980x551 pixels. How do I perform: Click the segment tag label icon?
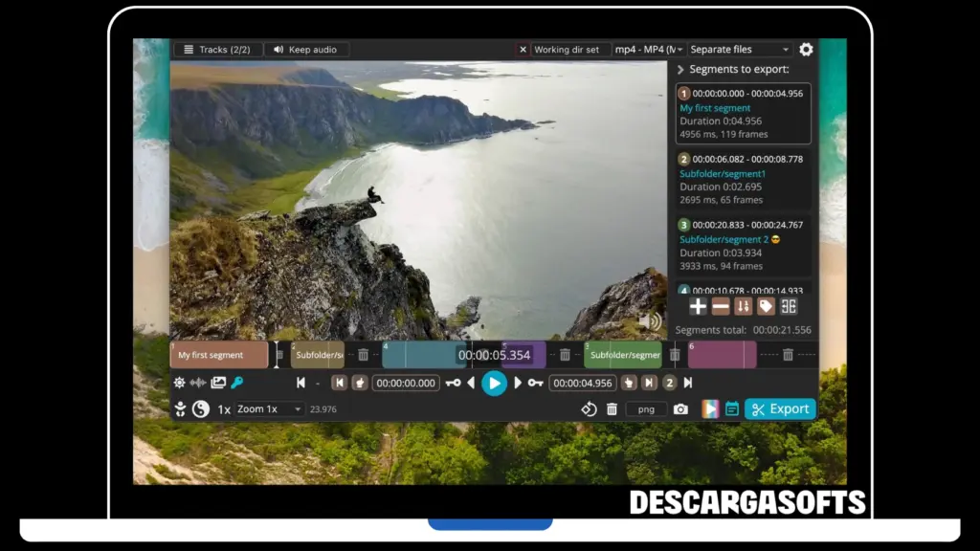pos(766,306)
